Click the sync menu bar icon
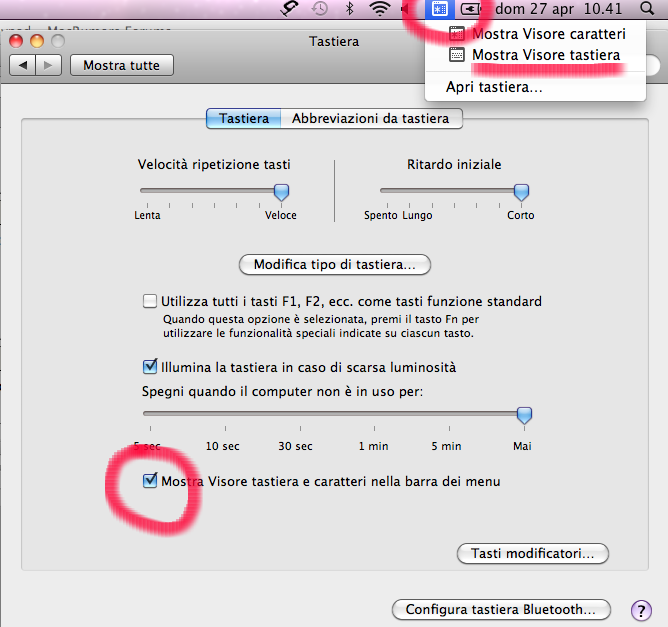The height and width of the screenshot is (627, 668). [289, 9]
